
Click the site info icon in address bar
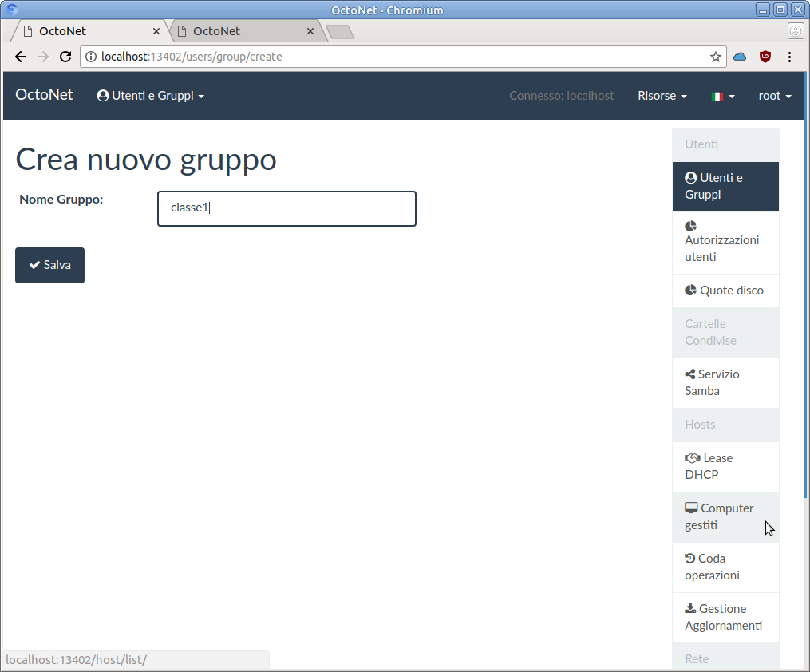tap(90, 57)
